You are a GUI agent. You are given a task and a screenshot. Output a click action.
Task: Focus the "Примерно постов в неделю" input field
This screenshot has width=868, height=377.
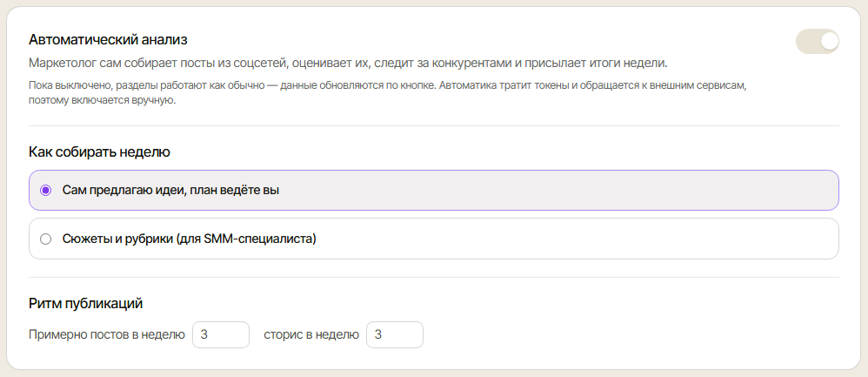[x=221, y=335]
